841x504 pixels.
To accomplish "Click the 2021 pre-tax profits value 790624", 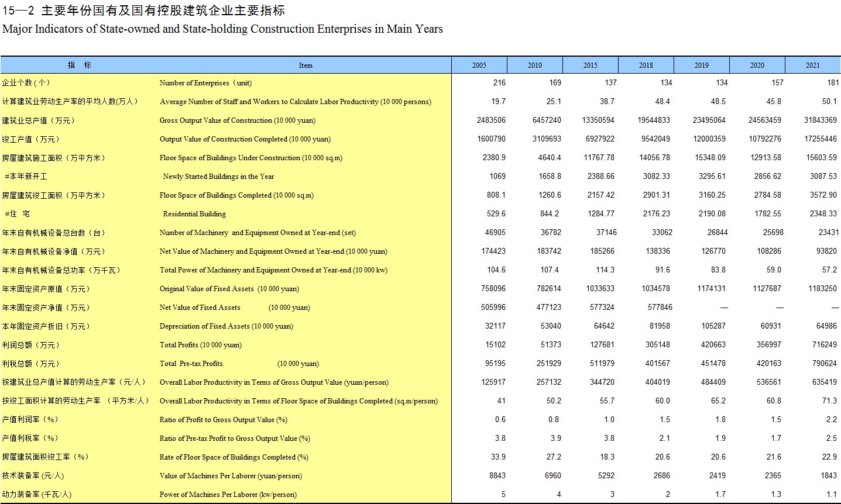I will coord(825,364).
